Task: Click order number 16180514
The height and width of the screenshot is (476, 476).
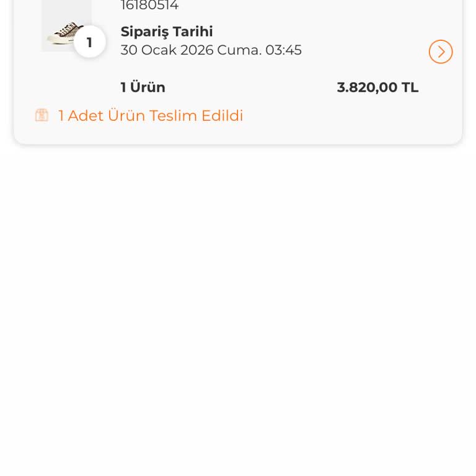Action: coord(149,5)
